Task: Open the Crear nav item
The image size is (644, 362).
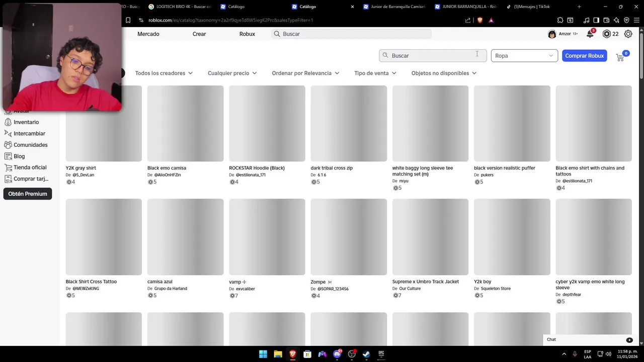Action: [x=199, y=34]
